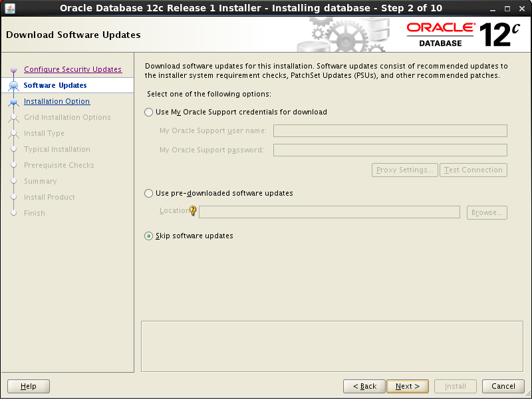
Task: Click the Browse button for location
Action: pos(487,212)
